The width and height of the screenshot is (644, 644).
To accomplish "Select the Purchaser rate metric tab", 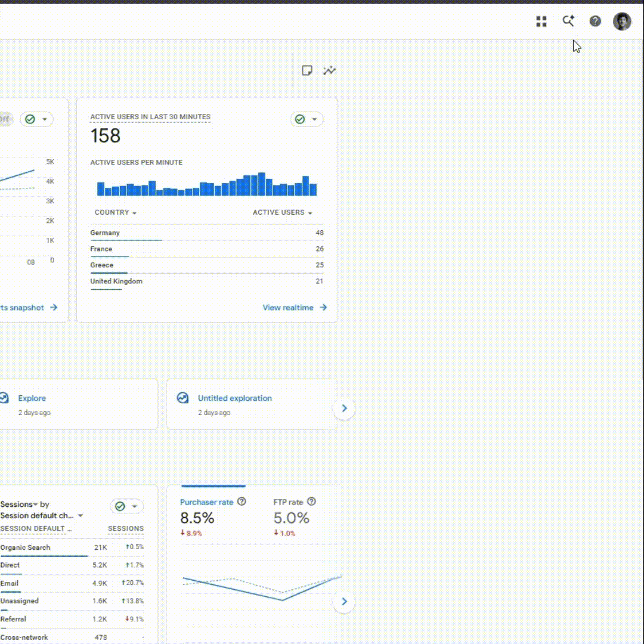I will click(207, 502).
